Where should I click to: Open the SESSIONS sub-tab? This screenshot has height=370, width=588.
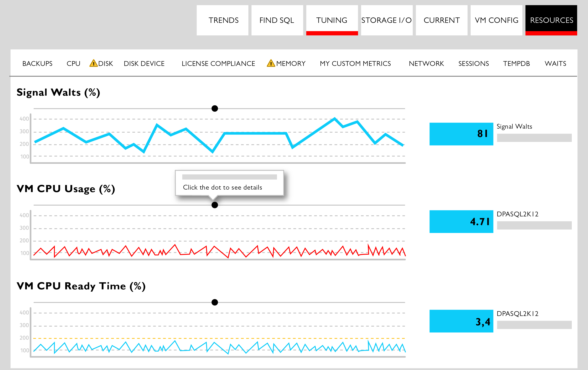coord(474,63)
